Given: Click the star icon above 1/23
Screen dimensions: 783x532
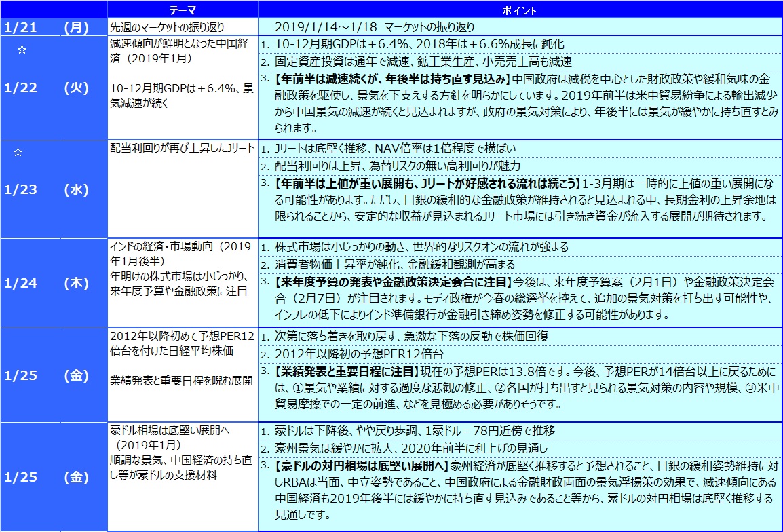Looking at the screenshot, I should coord(18,152).
